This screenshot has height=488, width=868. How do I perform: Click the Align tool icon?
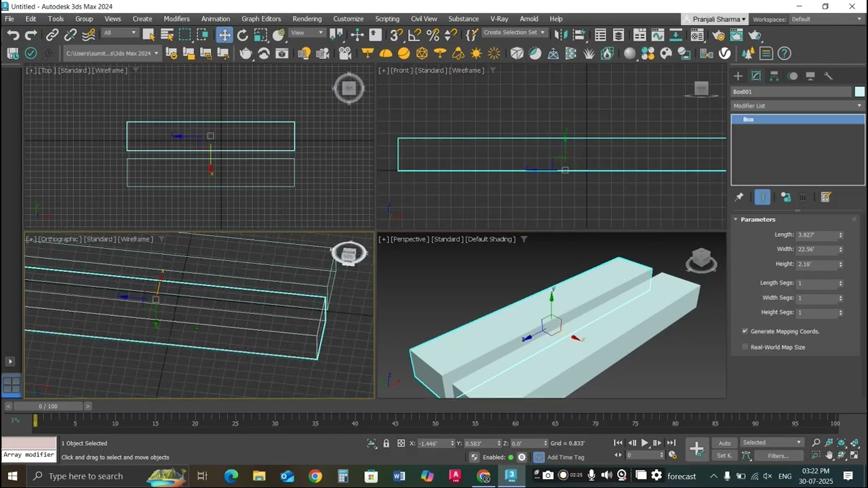click(579, 35)
